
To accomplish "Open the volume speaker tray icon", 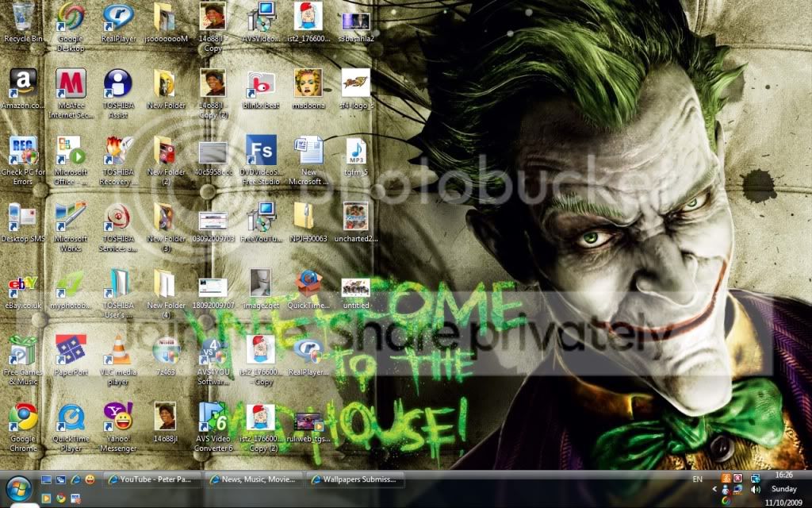I will (x=756, y=489).
